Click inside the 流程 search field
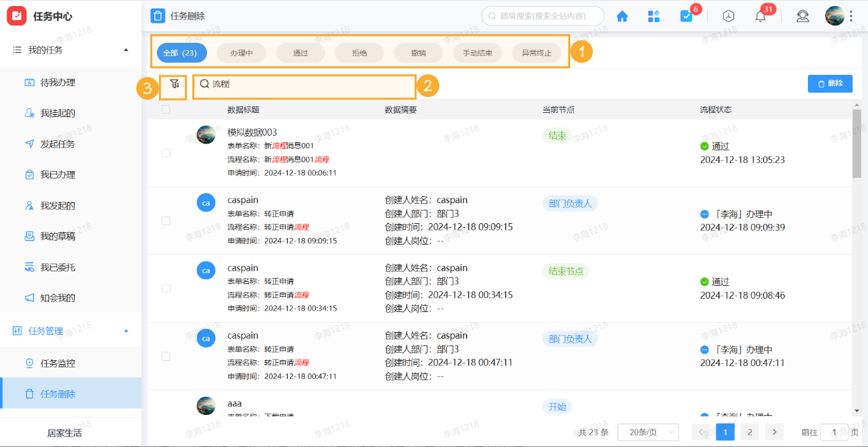The width and height of the screenshot is (868, 447). (x=304, y=85)
